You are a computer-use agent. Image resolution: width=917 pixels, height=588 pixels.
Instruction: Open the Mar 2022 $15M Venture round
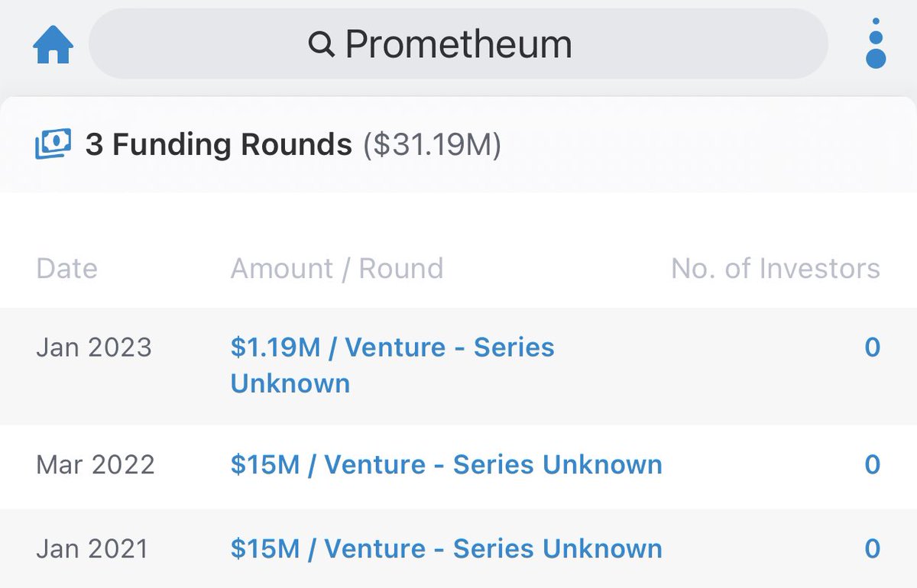point(446,465)
